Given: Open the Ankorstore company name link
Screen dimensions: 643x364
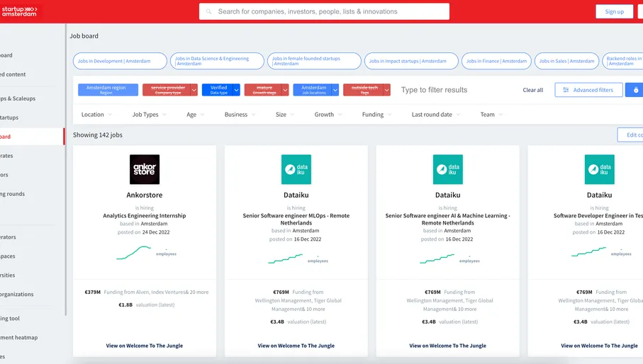Looking at the screenshot, I should 145,195.
